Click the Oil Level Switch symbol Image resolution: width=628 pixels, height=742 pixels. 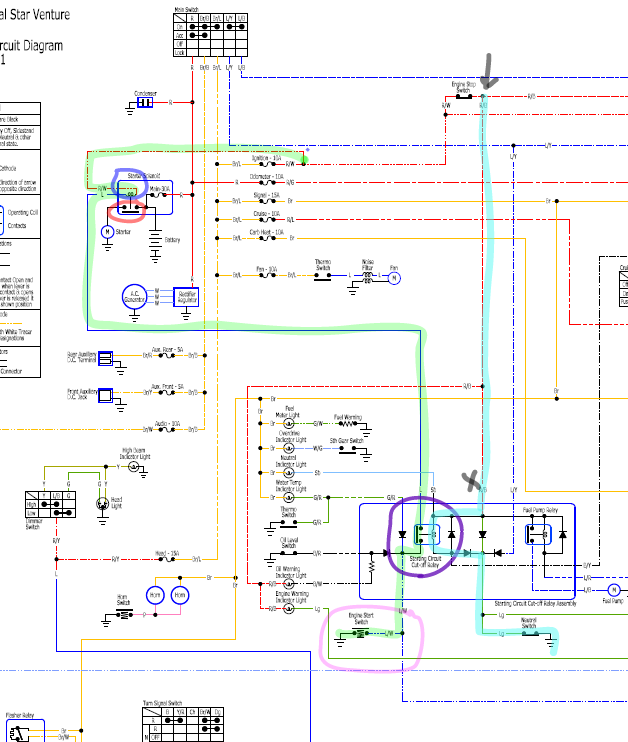[288, 552]
